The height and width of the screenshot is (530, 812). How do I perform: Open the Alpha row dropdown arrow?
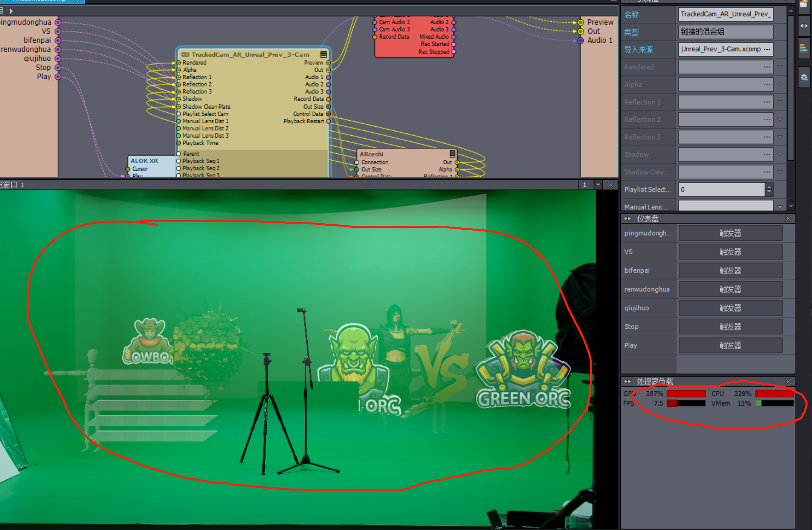point(780,85)
